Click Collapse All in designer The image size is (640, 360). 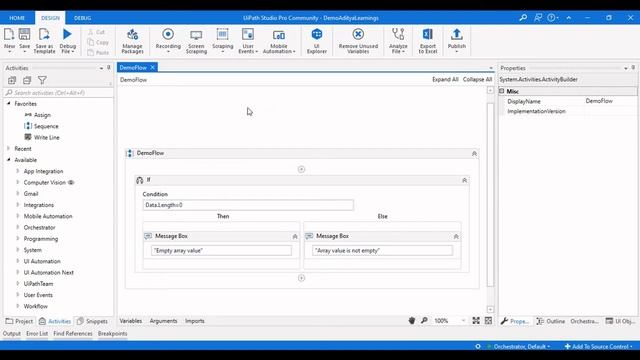click(x=477, y=79)
